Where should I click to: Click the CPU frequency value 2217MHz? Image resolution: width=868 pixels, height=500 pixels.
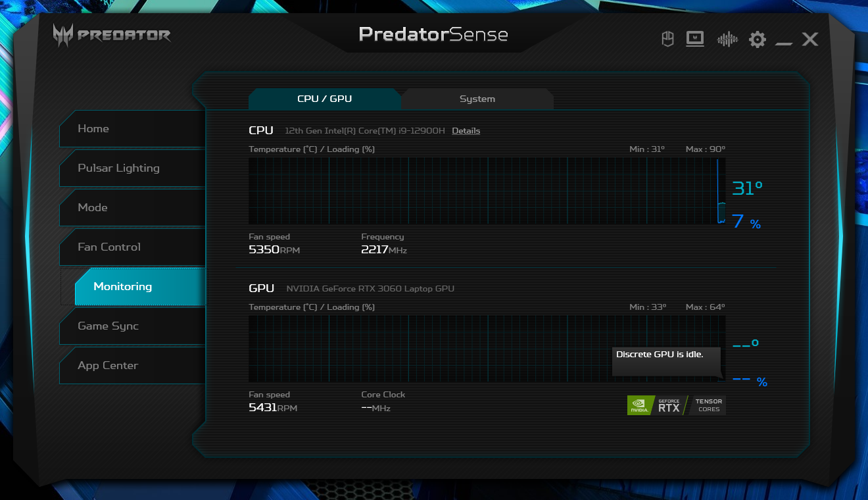click(x=384, y=250)
